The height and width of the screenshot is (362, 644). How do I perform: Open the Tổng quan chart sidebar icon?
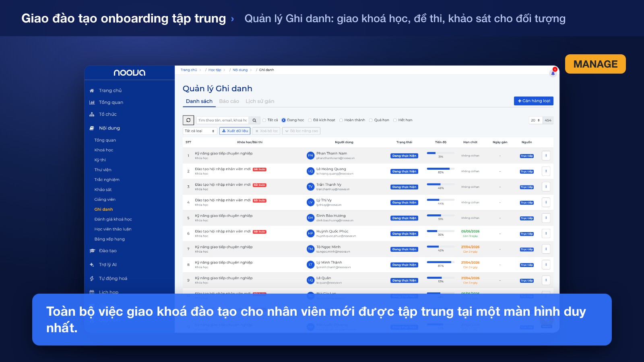92,102
